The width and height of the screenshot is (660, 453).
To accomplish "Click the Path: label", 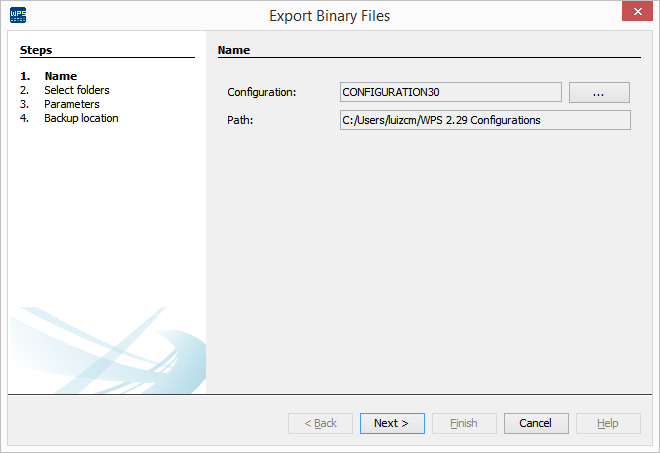I will point(241,121).
